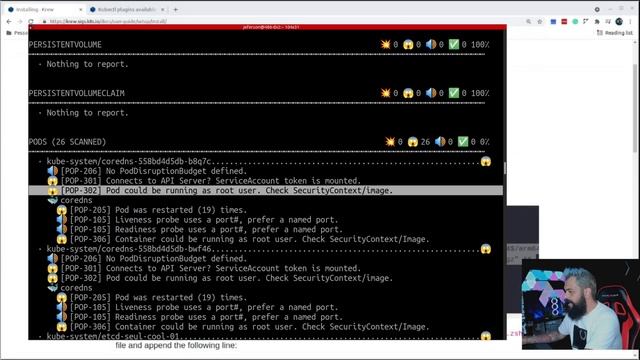Click the browser page vertical scrollbar
640x360 pixels.
[x=635, y=108]
